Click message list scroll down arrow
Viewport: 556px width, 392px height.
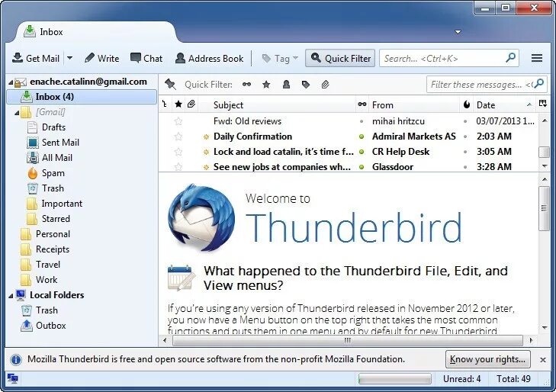click(545, 165)
